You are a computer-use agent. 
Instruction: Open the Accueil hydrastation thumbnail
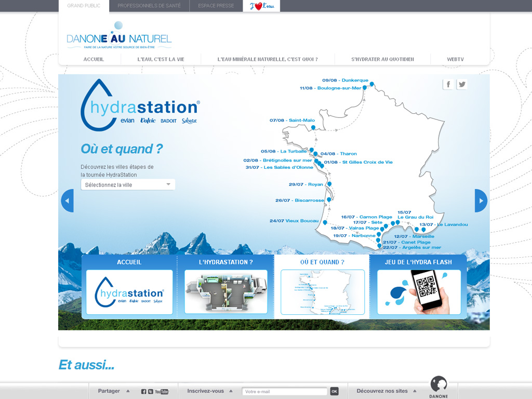(x=129, y=292)
